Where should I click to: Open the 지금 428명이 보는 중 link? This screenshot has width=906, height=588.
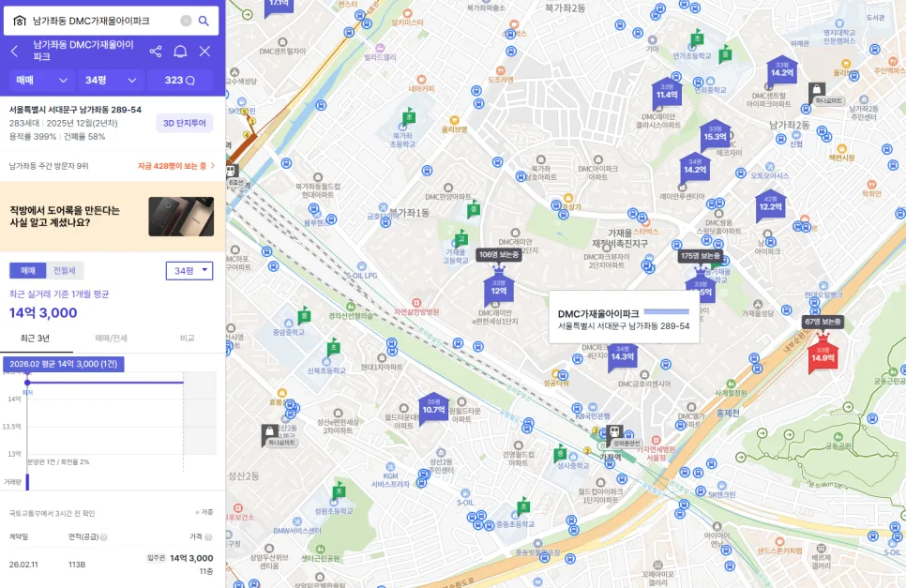click(175, 166)
